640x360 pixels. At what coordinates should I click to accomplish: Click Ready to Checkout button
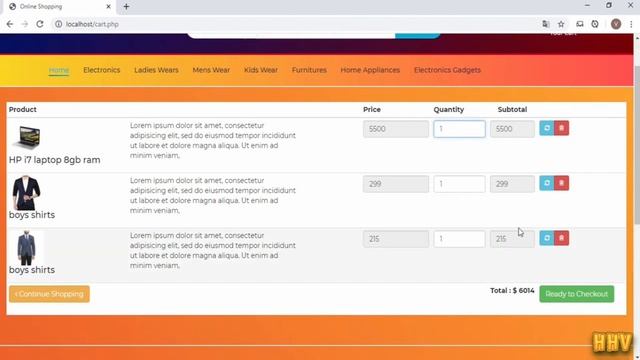(577, 294)
